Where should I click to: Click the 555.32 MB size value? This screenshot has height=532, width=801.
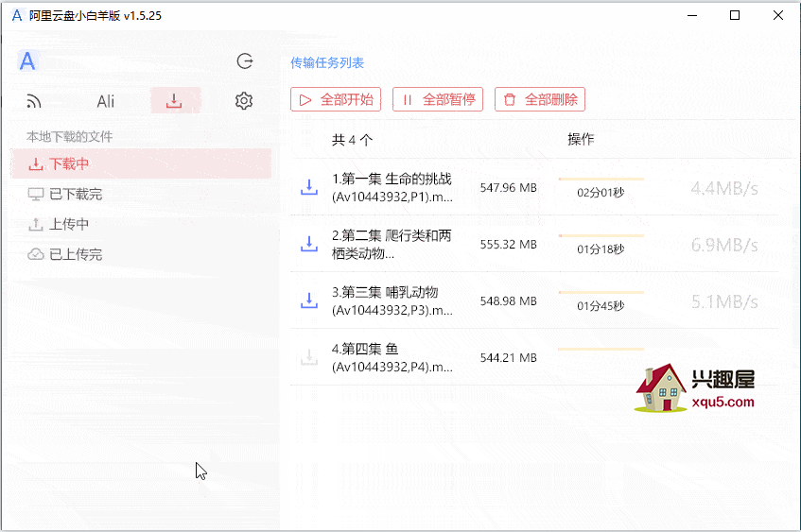508,245
